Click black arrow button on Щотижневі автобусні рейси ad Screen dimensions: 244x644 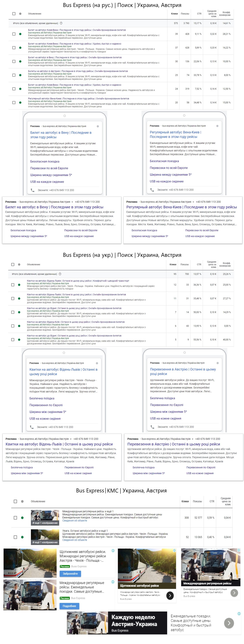pos(170,596)
